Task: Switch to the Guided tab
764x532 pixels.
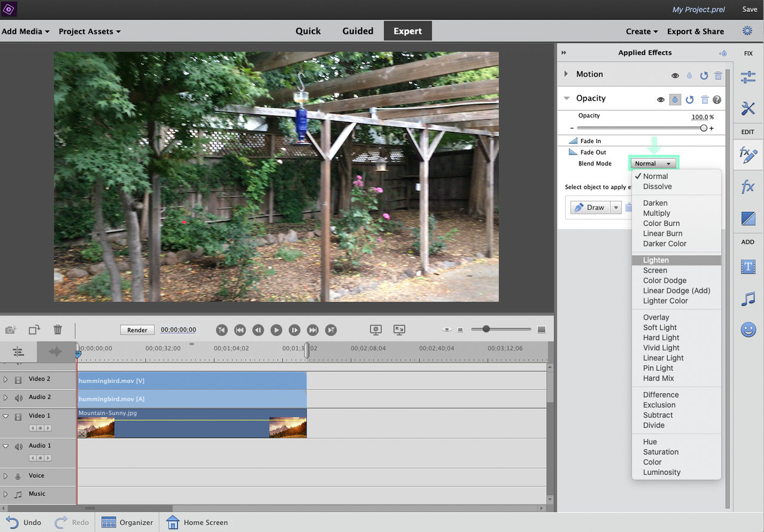Action: [x=358, y=31]
